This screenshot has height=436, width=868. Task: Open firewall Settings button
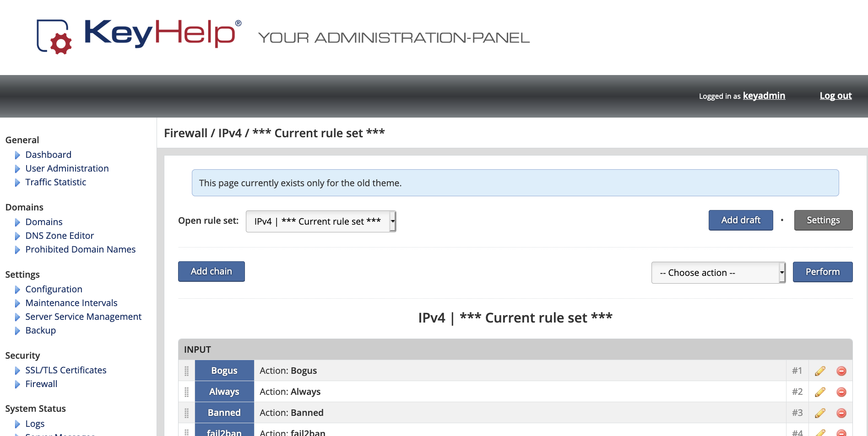point(823,220)
